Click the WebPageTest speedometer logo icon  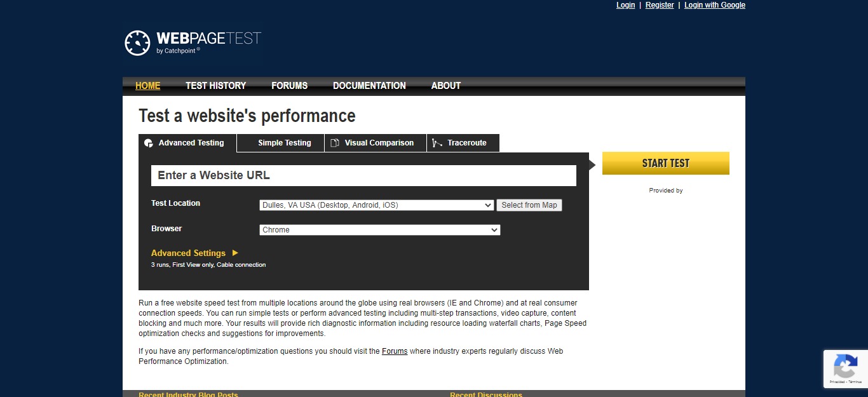(137, 43)
